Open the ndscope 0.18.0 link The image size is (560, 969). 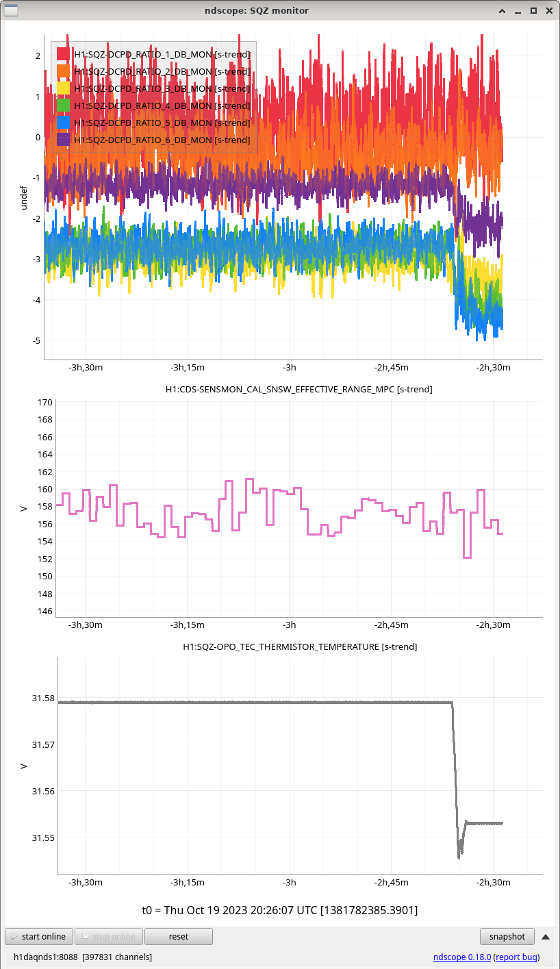(462, 957)
